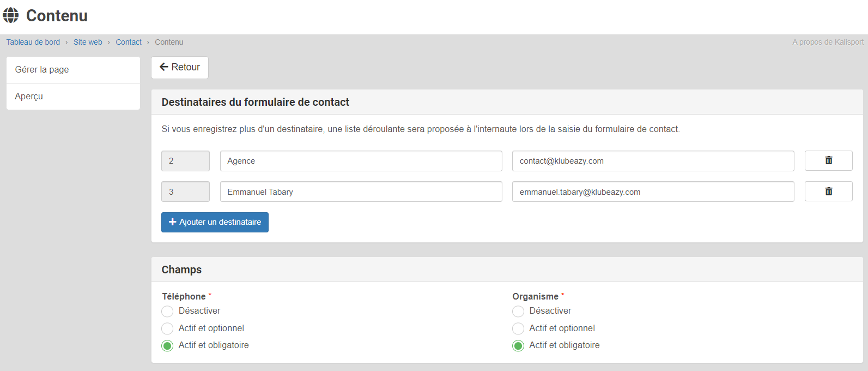The width and height of the screenshot is (868, 371).
Task: Go back using the Retour button
Action: [180, 67]
